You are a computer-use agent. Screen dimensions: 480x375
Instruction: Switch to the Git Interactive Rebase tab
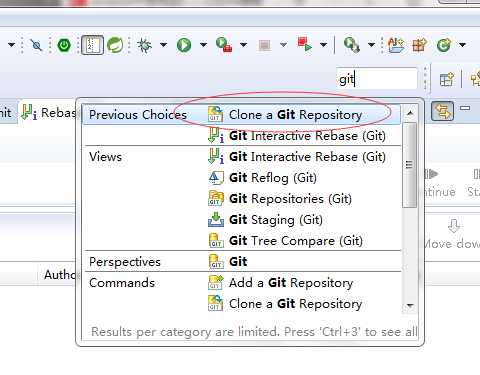pyautogui.click(x=48, y=112)
